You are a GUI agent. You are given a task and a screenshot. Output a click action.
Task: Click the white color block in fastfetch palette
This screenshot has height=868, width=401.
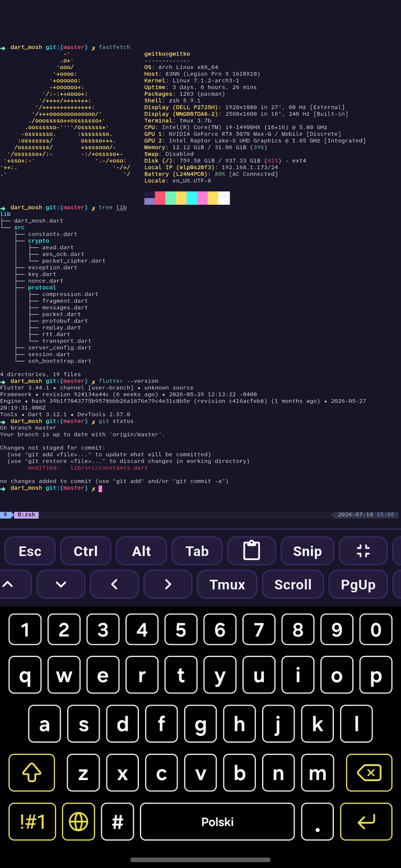pyautogui.click(x=224, y=198)
